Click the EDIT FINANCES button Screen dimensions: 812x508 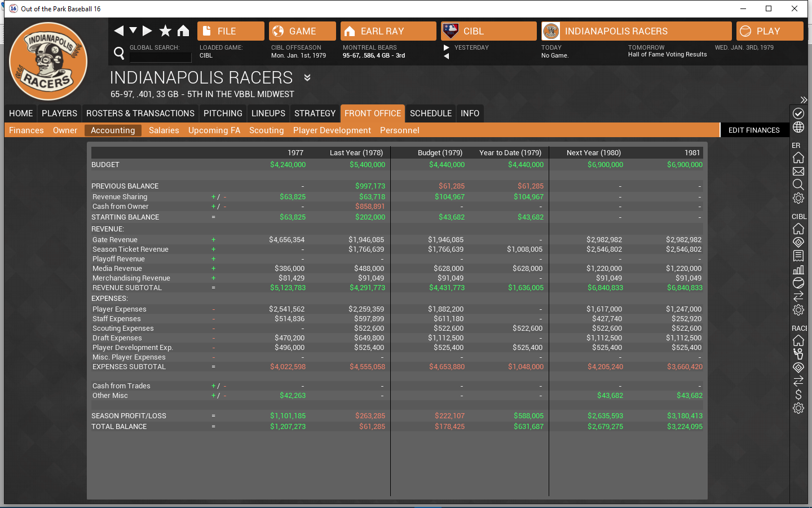click(x=754, y=130)
